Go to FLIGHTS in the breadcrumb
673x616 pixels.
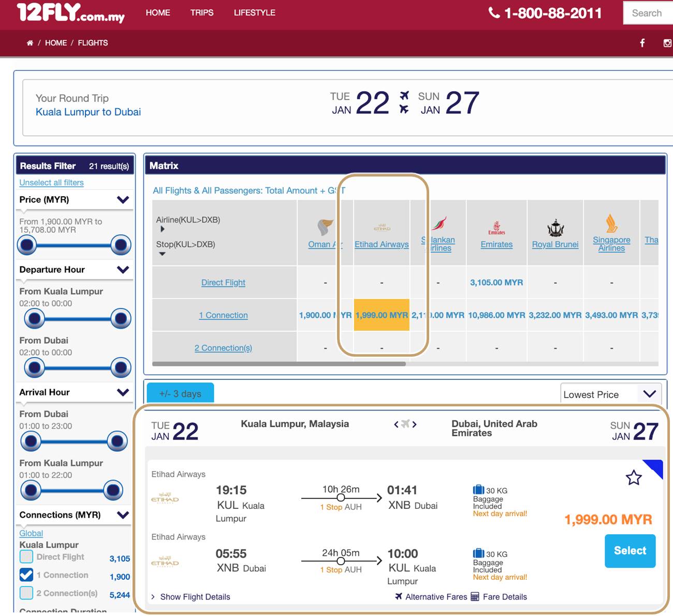pos(93,43)
